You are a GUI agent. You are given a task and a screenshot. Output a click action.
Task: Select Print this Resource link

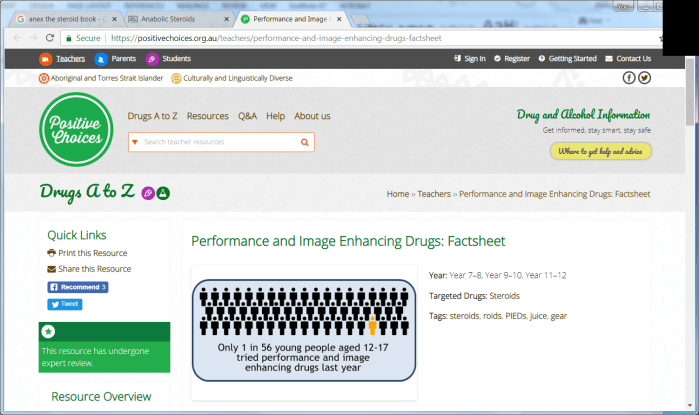click(x=87, y=253)
